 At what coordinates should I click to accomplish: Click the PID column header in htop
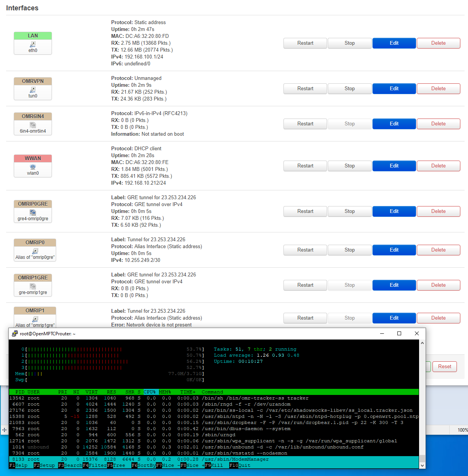pyautogui.click(x=20, y=392)
